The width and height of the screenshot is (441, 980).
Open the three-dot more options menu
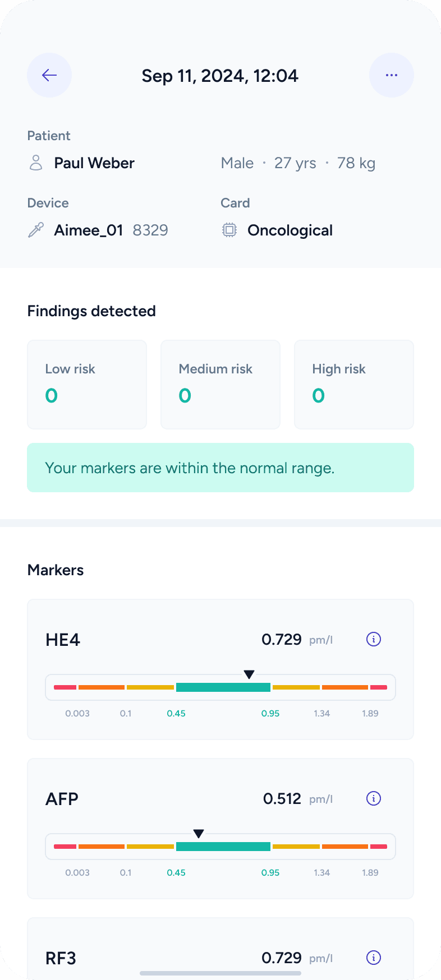(392, 75)
